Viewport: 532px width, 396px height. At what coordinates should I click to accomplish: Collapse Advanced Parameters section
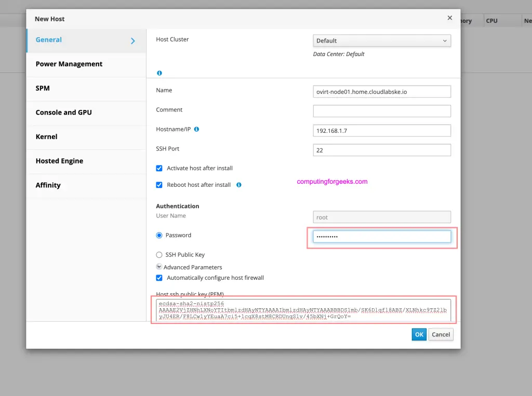point(159,267)
